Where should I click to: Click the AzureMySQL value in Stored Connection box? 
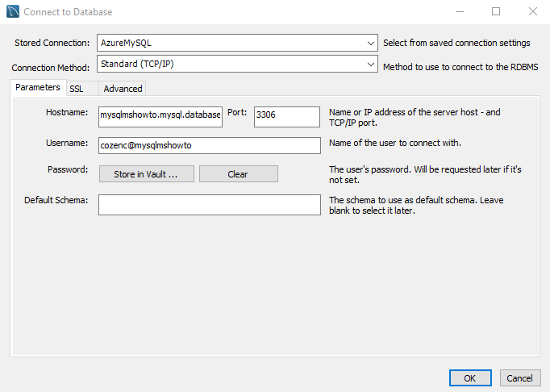coord(126,43)
